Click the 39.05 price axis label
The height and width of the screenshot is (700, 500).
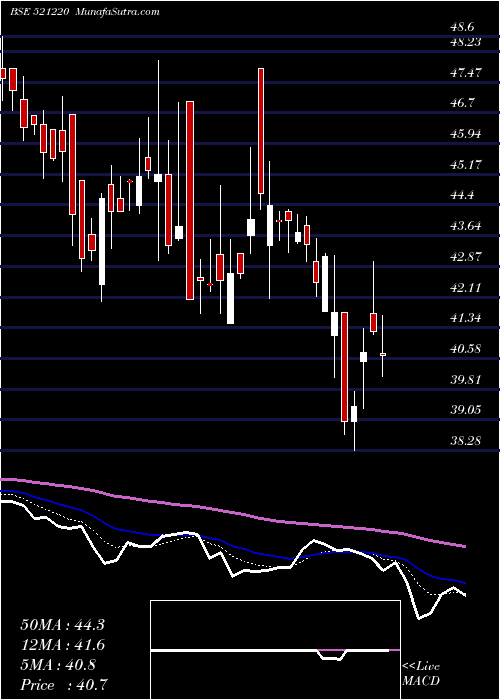466,410
